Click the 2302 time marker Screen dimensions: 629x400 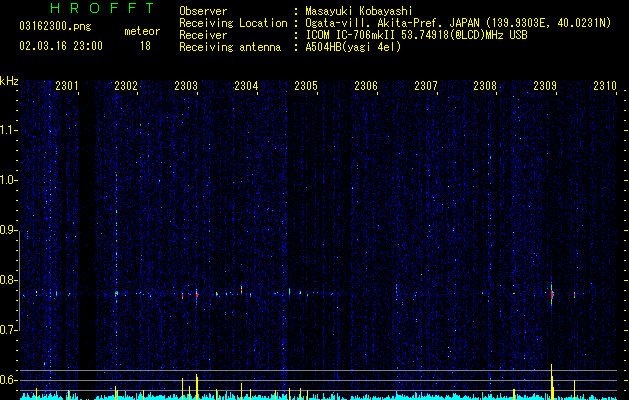(x=126, y=86)
